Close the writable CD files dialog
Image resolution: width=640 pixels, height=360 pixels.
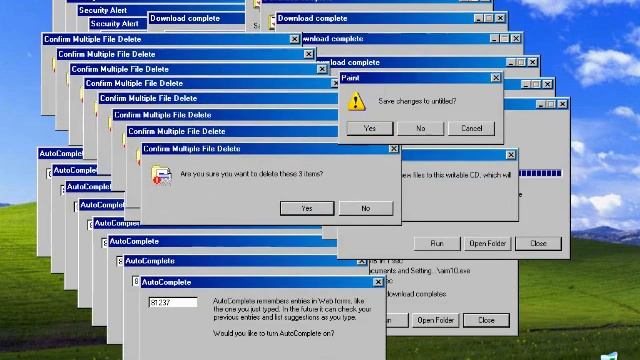coord(511,155)
